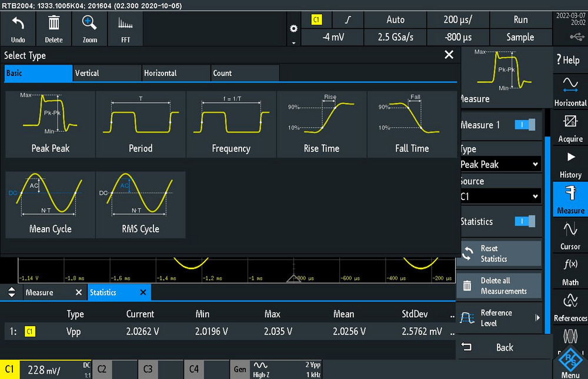This screenshot has height=379, width=588.
Task: Select RMS Cycle measurement tile
Action: point(141,205)
